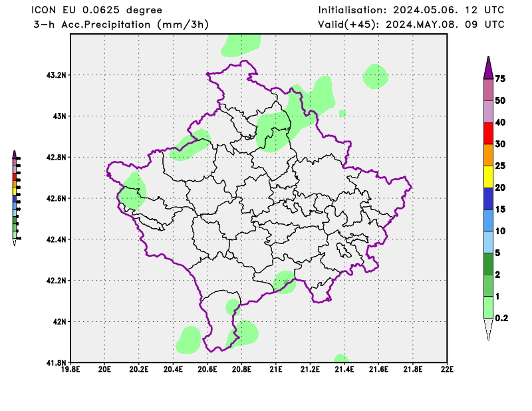
Task: Click the 'Initialisation: 2024.05.06. 12 UTC' text
Action: tap(411, 10)
